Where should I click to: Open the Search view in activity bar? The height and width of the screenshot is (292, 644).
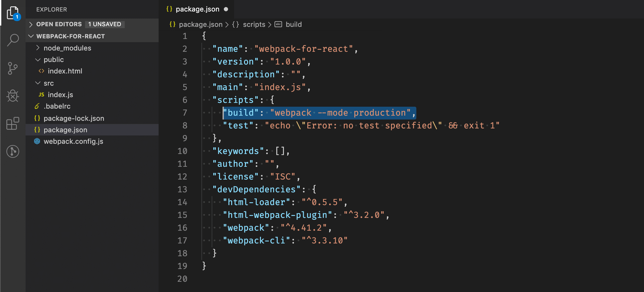(x=12, y=40)
